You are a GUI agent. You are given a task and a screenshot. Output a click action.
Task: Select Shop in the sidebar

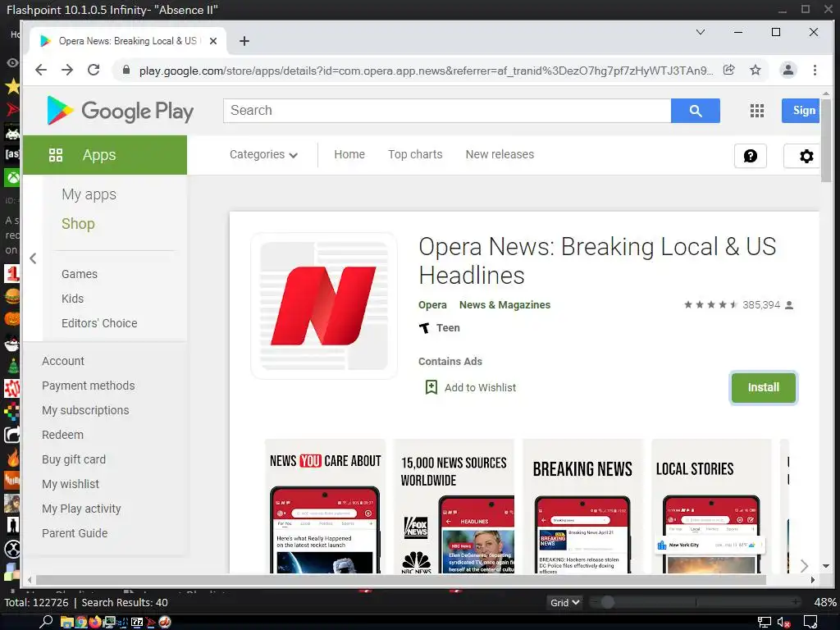coord(78,223)
